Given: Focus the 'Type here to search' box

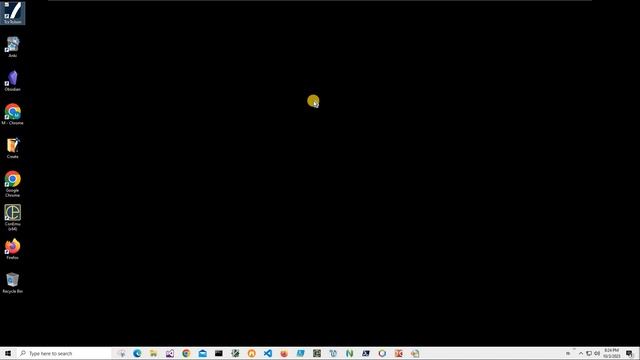Looking at the screenshot, I should (x=64, y=353).
